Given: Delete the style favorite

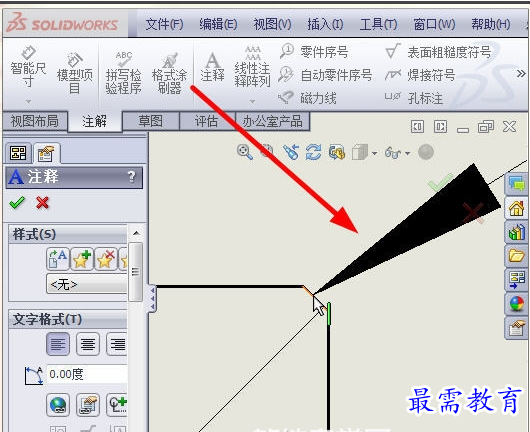Looking at the screenshot, I should coord(106,259).
